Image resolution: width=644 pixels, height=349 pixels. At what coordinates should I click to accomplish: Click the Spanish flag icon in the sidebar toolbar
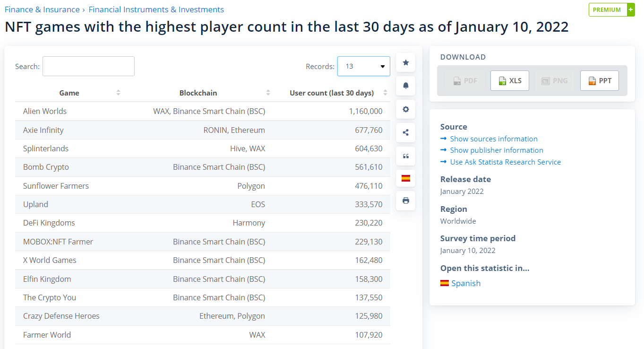[405, 178]
